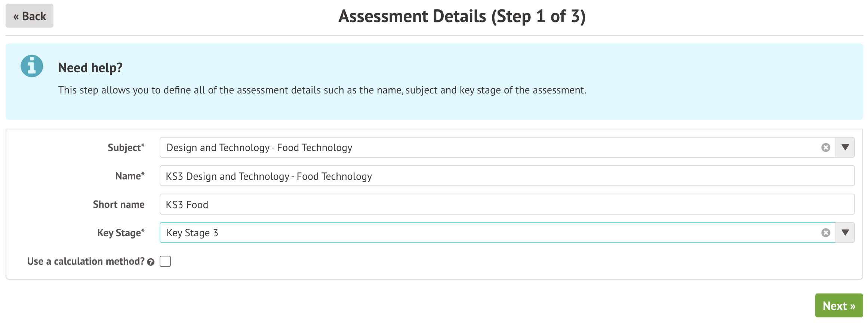Proceed with the green Next button
The image size is (868, 326).
tap(839, 306)
